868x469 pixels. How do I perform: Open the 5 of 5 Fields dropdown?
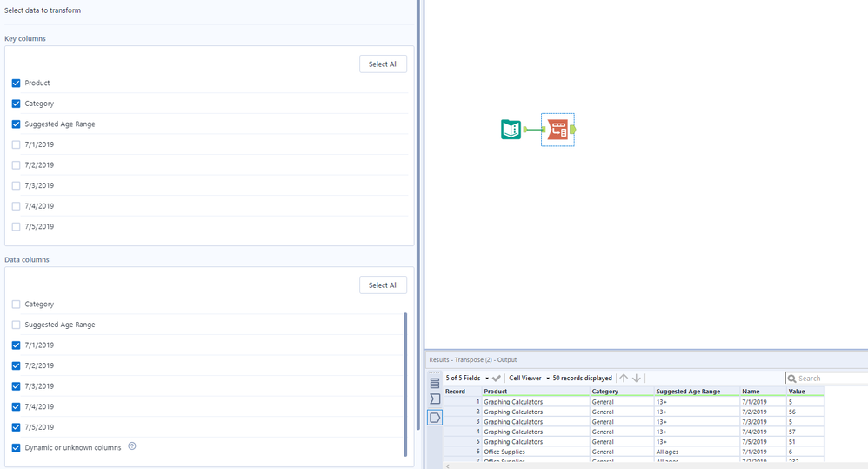tap(468, 379)
